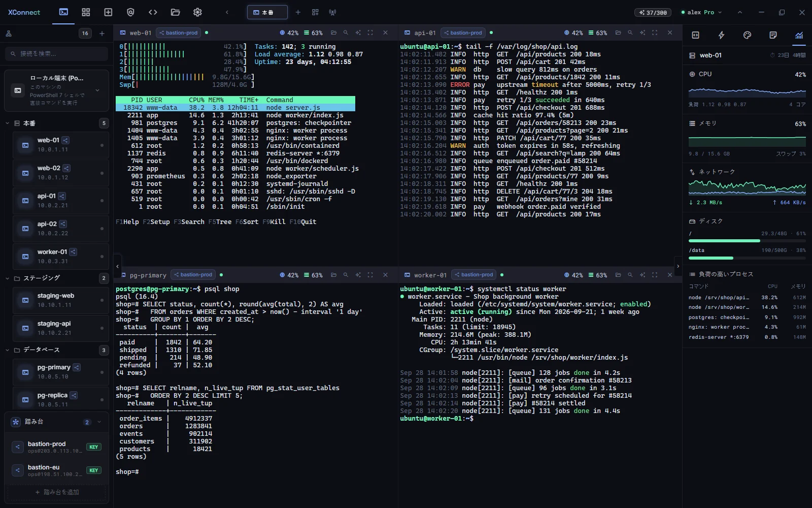The width and height of the screenshot is (812, 508).
Task: Open the code panel icon on right sidebar
Action: pyautogui.click(x=695, y=35)
